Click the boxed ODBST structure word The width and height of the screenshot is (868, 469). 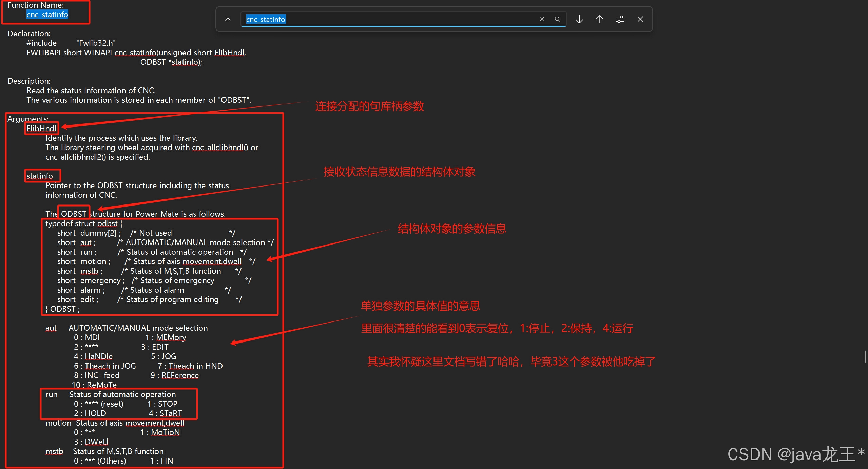point(73,214)
